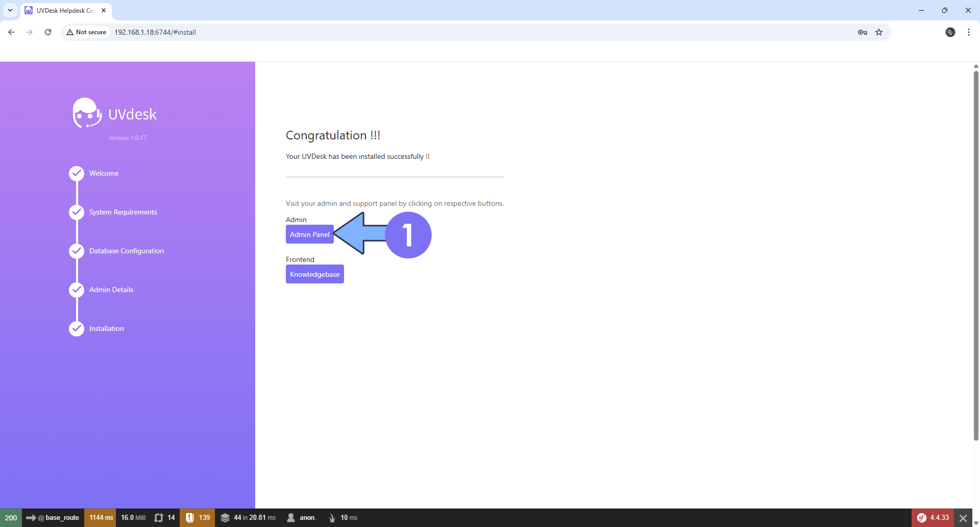Viewport: 980px width, 527px height.
Task: Click the Frontend section label
Action: [300, 259]
